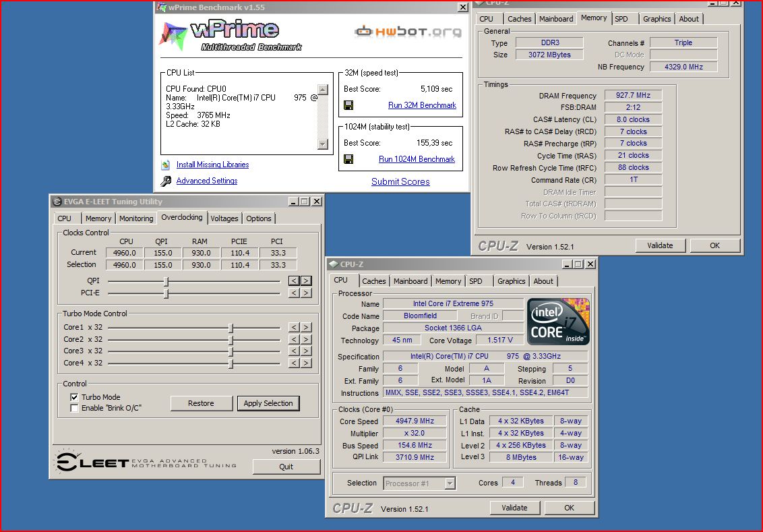Open Caches tab in front CPU-Z window

(373, 281)
